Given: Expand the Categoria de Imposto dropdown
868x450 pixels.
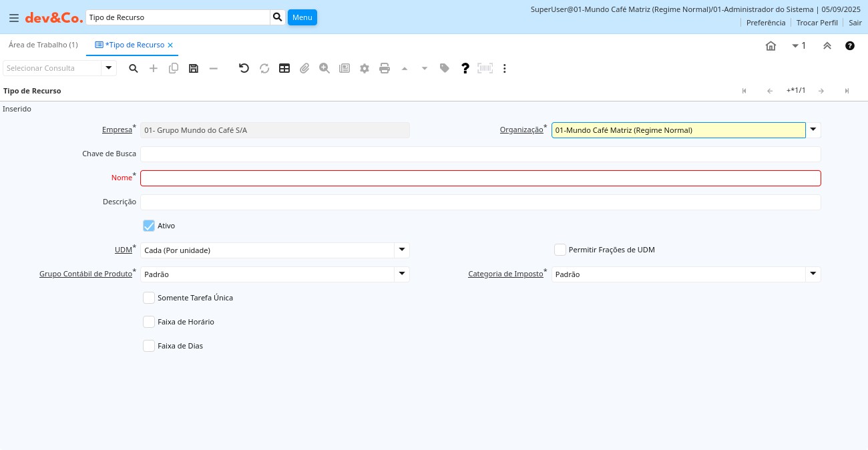Looking at the screenshot, I should pyautogui.click(x=813, y=274).
